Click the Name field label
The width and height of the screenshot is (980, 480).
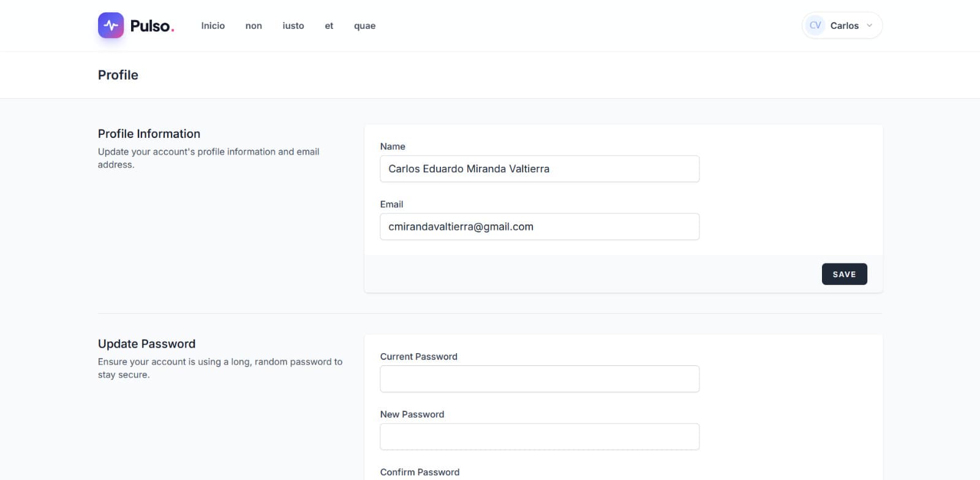(x=393, y=147)
